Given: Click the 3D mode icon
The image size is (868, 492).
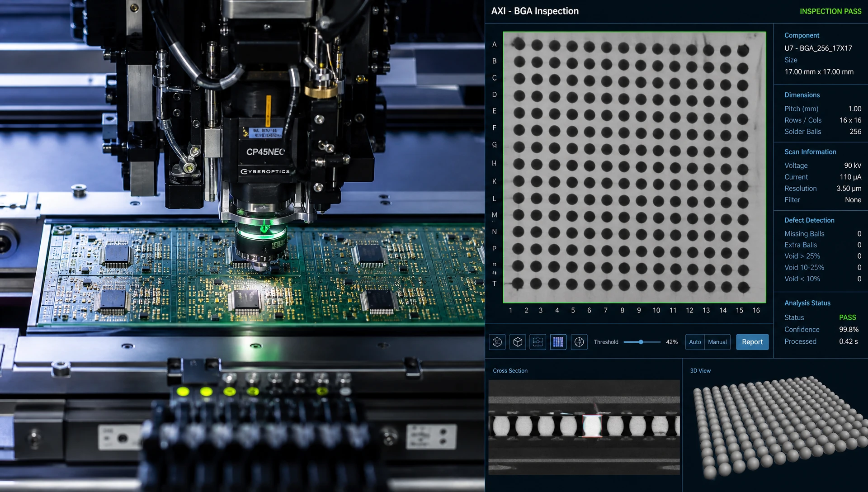Looking at the screenshot, I should (497, 342).
